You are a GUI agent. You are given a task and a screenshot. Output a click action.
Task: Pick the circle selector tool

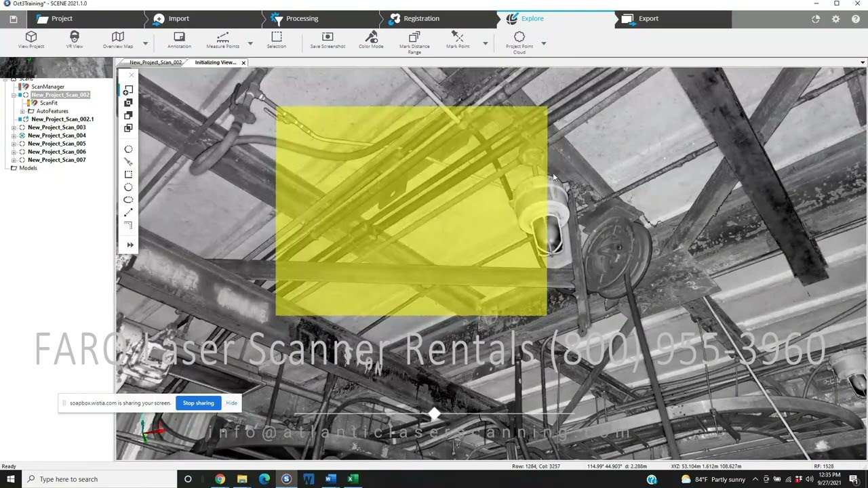coord(128,187)
